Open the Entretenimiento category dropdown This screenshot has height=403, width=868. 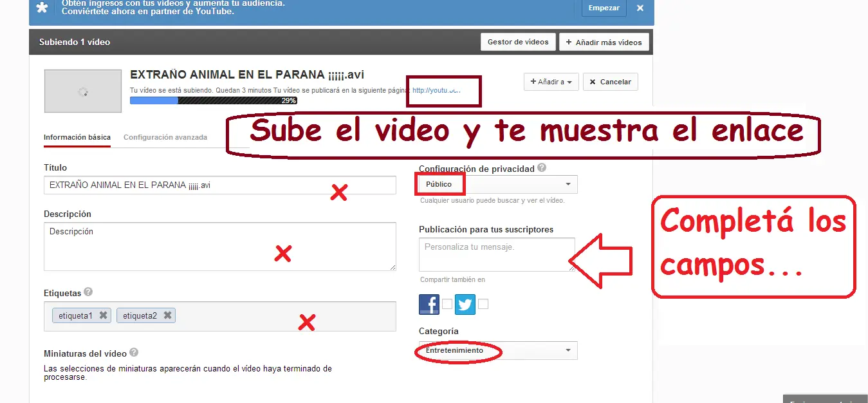click(x=498, y=350)
